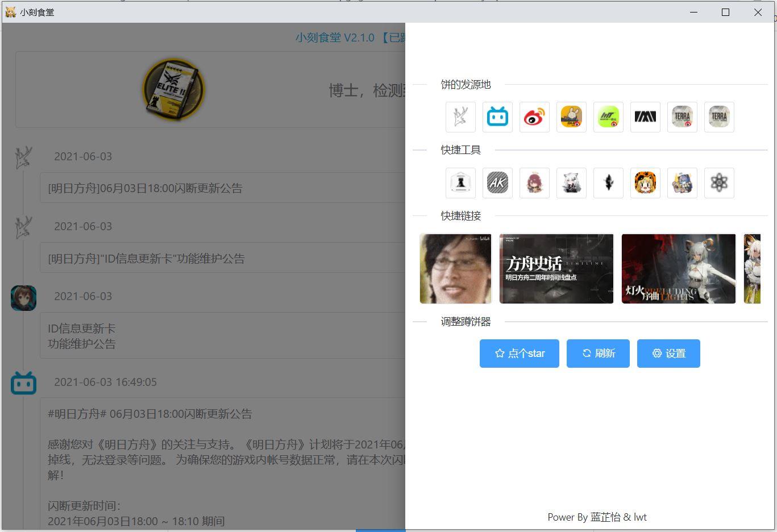Open the 灯火序曲 quick link banner
The height and width of the screenshot is (532, 777).
pos(679,268)
